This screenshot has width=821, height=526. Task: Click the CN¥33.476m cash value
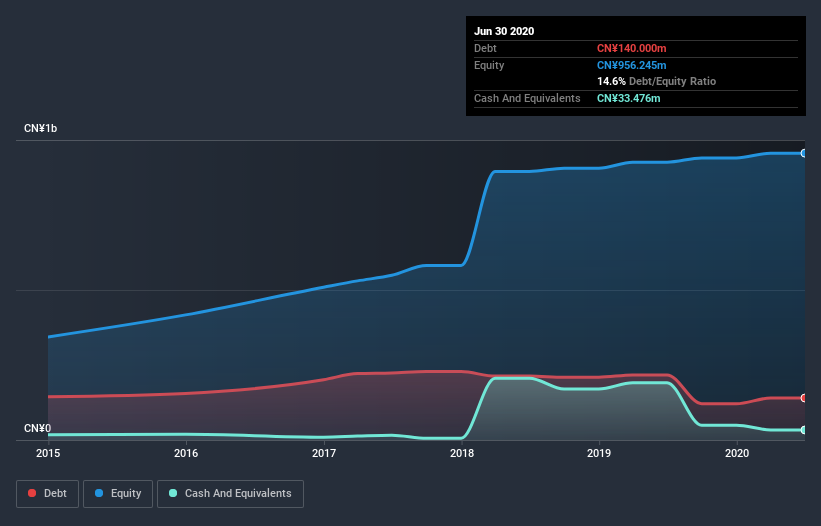628,98
